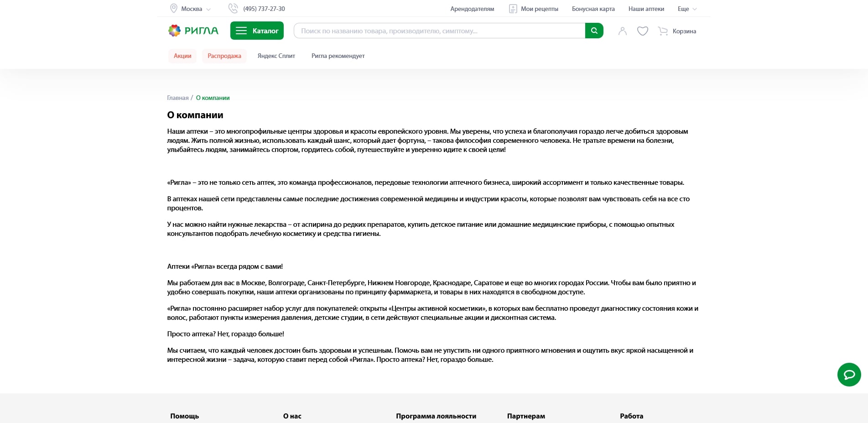The width and height of the screenshot is (868, 423).
Task: Select Ригла рекомендует menu item
Action: (x=338, y=56)
